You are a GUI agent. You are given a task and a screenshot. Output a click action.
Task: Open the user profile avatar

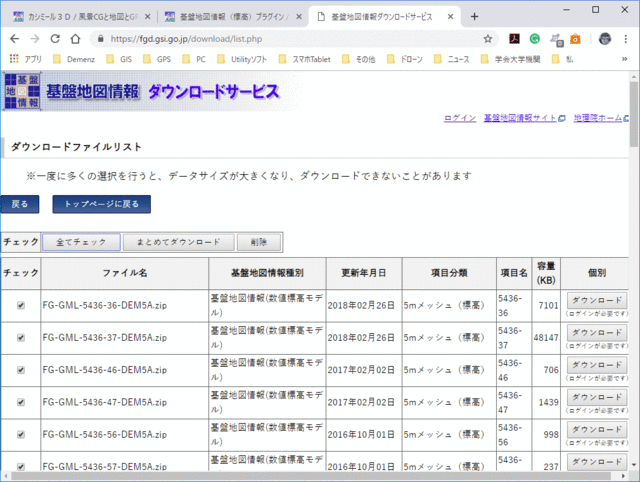point(605,39)
